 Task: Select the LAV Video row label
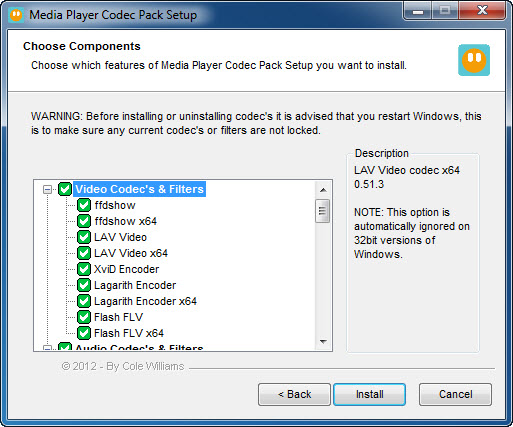(x=120, y=237)
